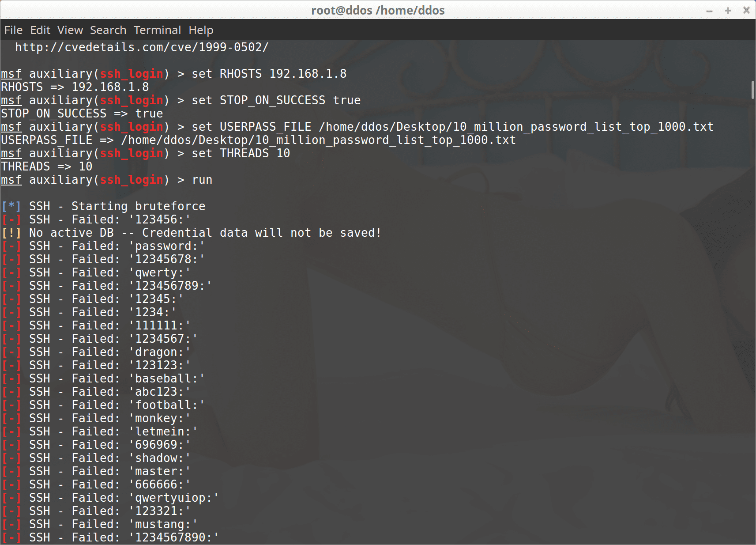Click the 'run' command text
The image size is (756, 545).
coord(202,180)
